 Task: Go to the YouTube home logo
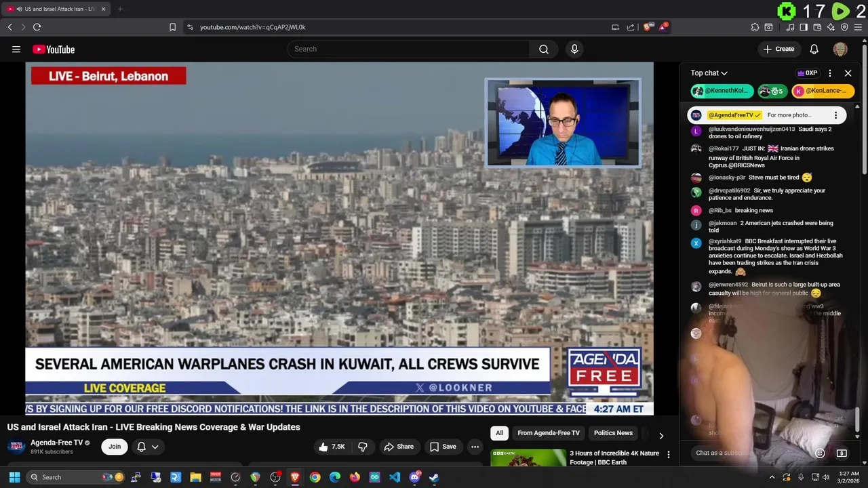point(54,49)
